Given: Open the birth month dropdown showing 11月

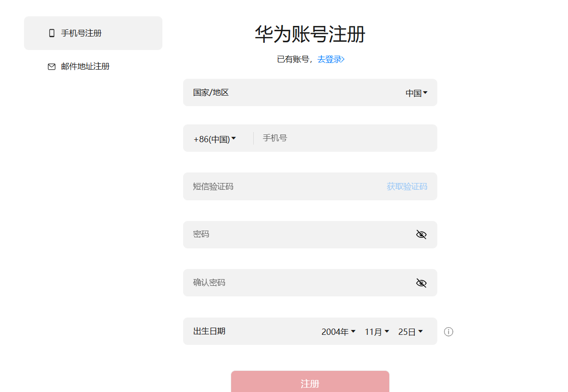Looking at the screenshot, I should click(377, 331).
